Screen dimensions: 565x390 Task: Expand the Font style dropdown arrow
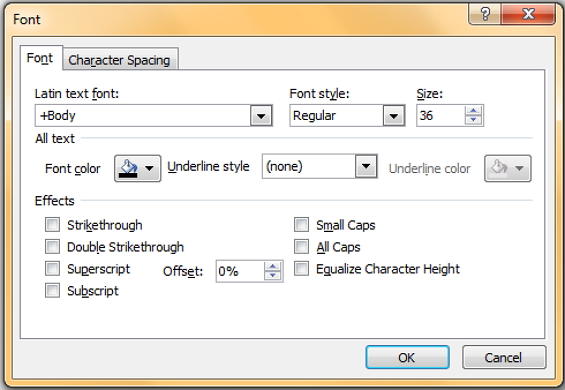point(394,116)
